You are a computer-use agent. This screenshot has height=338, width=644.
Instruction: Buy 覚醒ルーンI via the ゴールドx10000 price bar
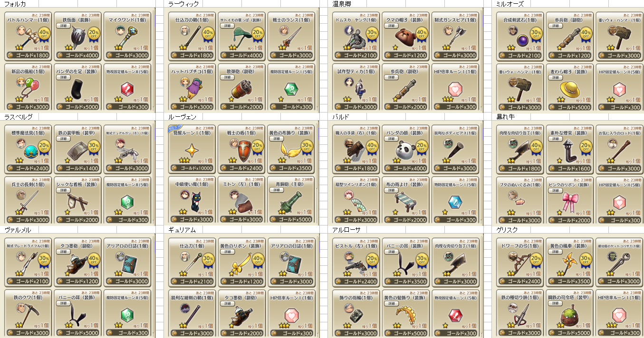tap(192, 168)
